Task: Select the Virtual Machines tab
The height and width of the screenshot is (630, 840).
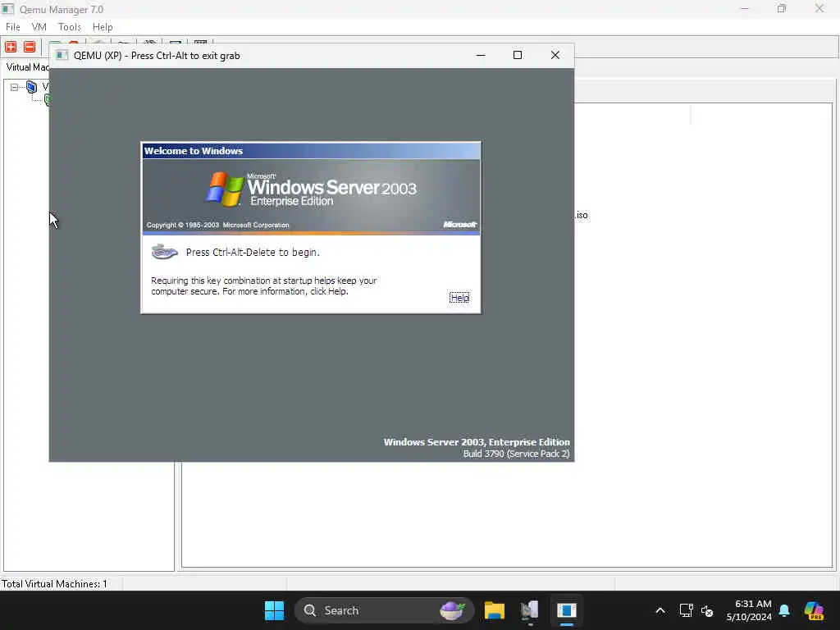Action: [27, 67]
